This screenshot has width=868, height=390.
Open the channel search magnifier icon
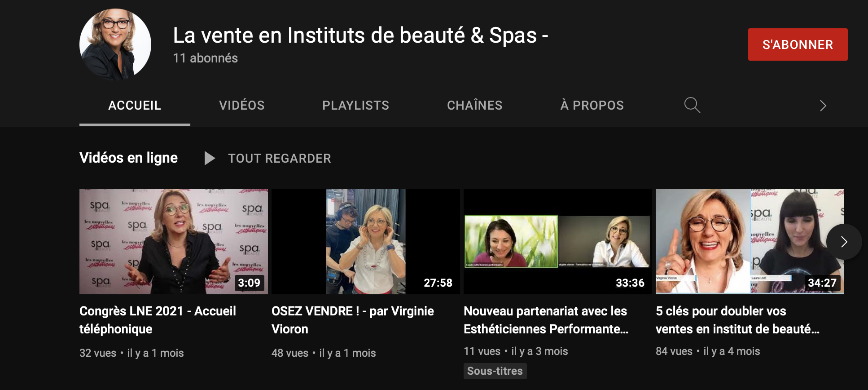692,105
